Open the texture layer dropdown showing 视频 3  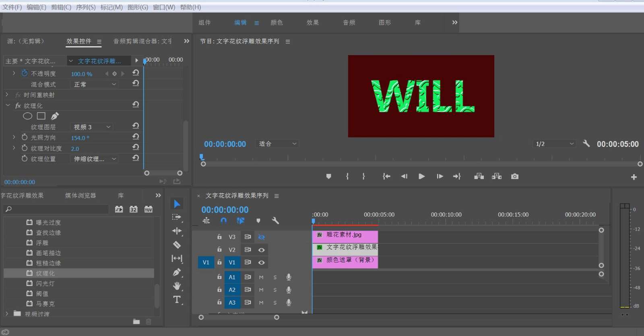coord(91,127)
